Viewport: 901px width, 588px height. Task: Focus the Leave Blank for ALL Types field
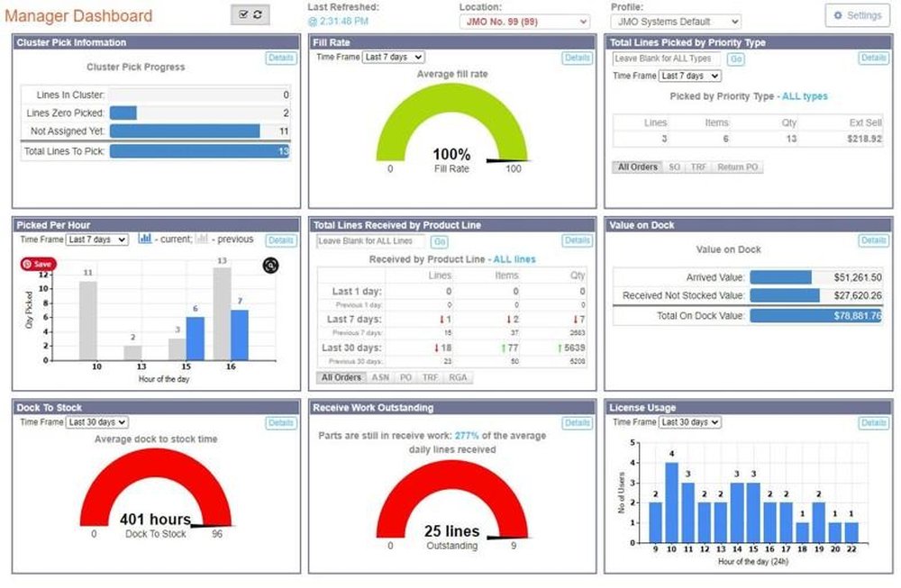[x=666, y=59]
